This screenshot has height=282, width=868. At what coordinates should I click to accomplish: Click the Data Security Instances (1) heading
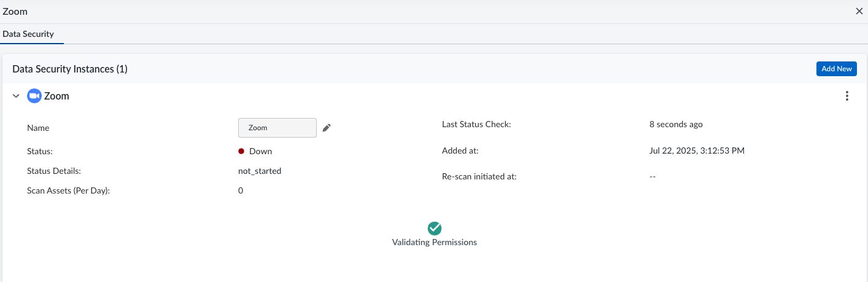(70, 69)
